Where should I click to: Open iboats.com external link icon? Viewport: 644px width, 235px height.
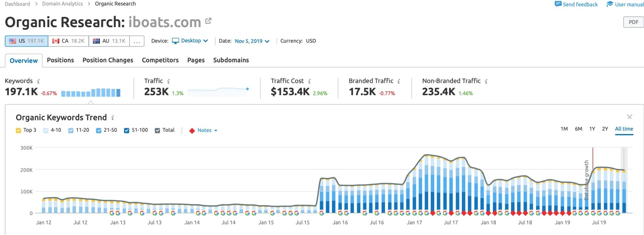208,21
